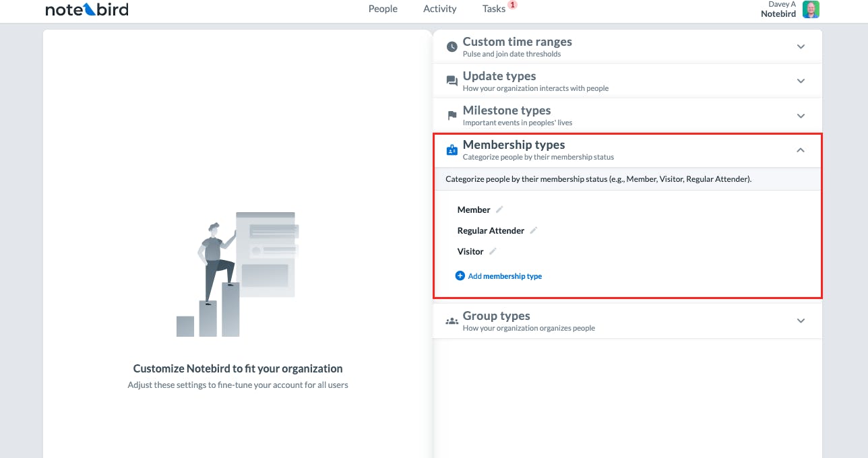Click the Membership types heading

click(514, 145)
